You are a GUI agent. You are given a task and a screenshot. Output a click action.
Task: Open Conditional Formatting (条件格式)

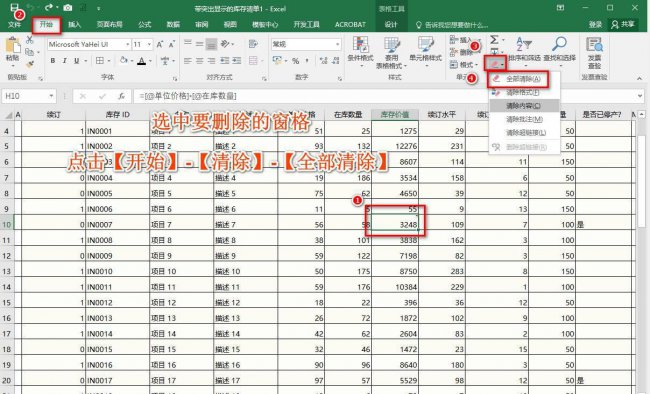pos(360,50)
